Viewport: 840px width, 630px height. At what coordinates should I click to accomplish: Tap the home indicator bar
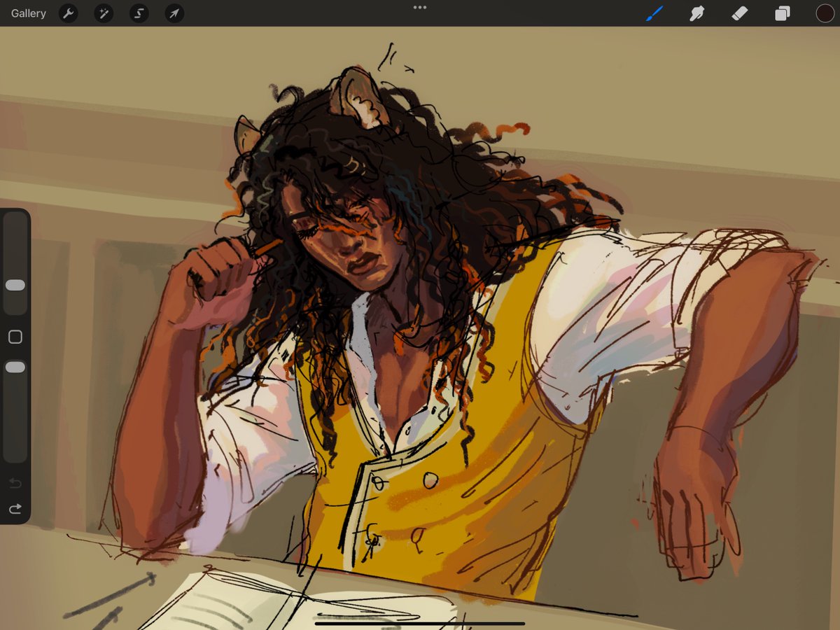click(x=420, y=623)
